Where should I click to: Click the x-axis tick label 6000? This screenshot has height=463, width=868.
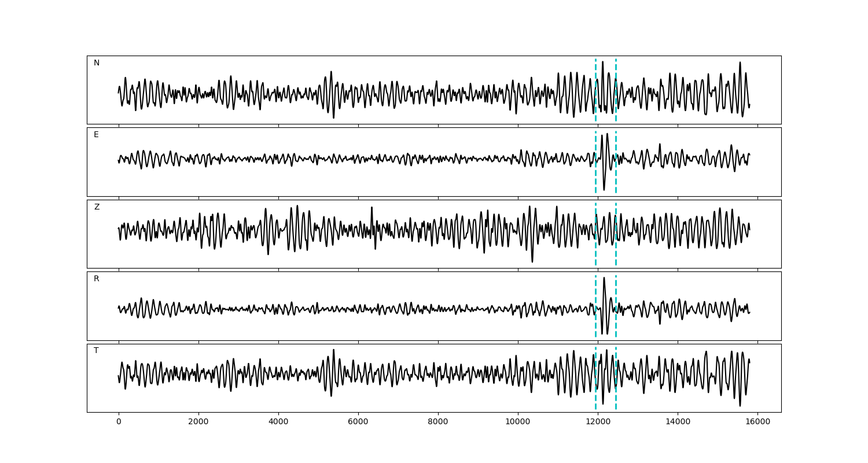pos(358,422)
